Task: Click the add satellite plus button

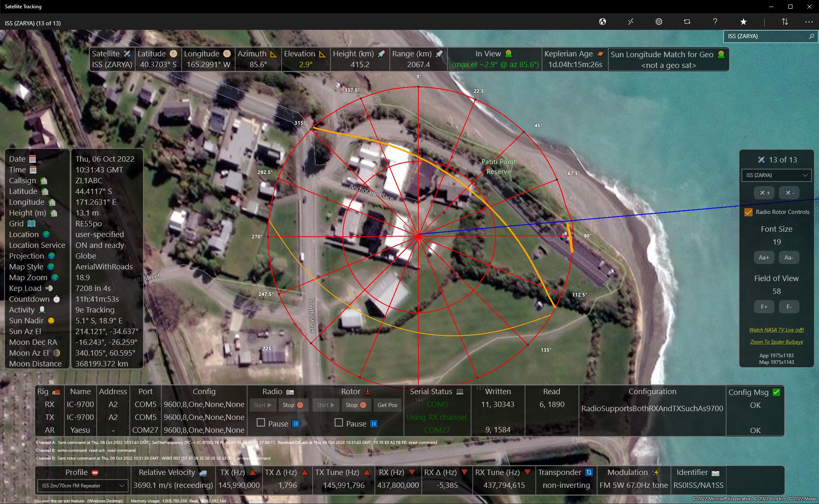Action: point(764,193)
